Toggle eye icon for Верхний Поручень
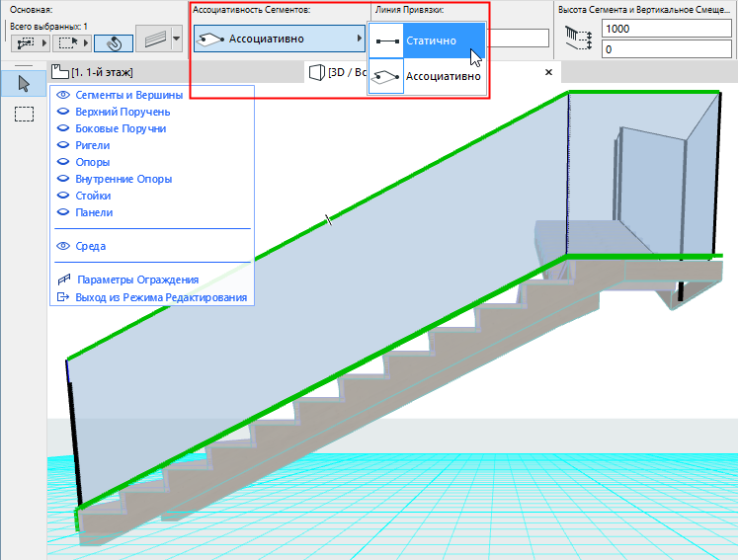 [64, 112]
